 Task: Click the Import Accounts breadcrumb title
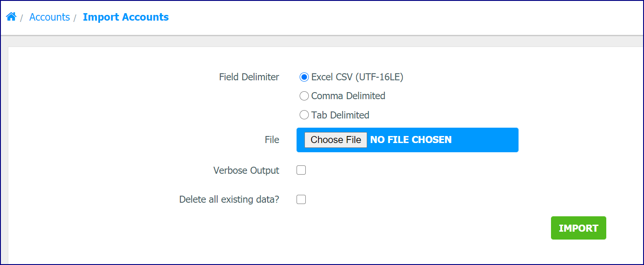[126, 17]
